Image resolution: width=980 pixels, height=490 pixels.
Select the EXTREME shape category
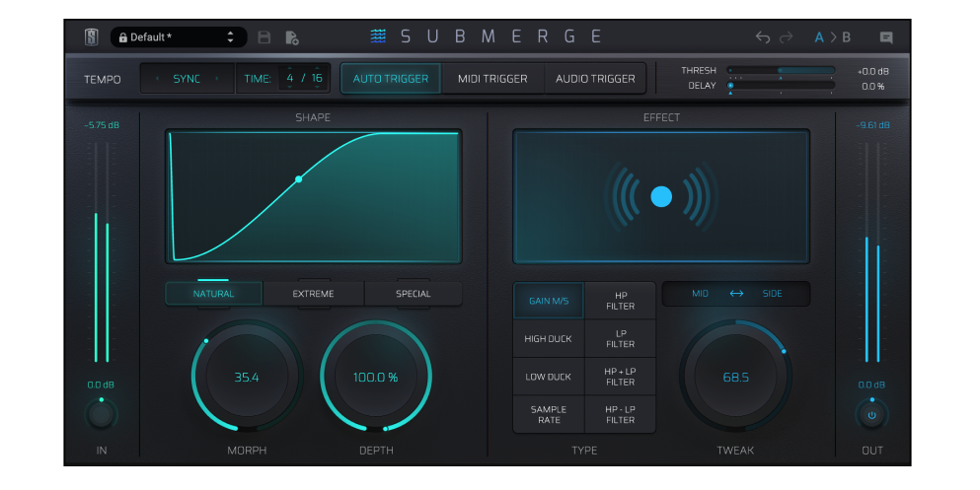tap(313, 294)
